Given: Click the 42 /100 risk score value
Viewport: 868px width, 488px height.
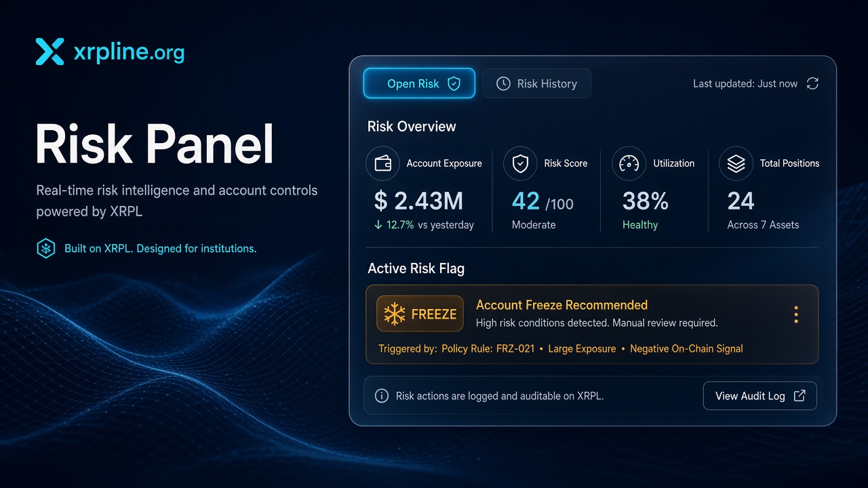Looking at the screenshot, I should click(542, 202).
